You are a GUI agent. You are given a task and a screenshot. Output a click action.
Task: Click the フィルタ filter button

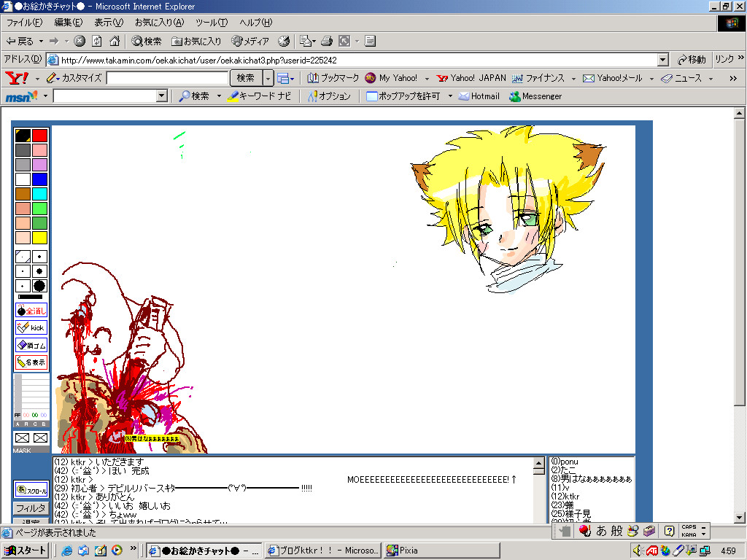[x=31, y=508]
